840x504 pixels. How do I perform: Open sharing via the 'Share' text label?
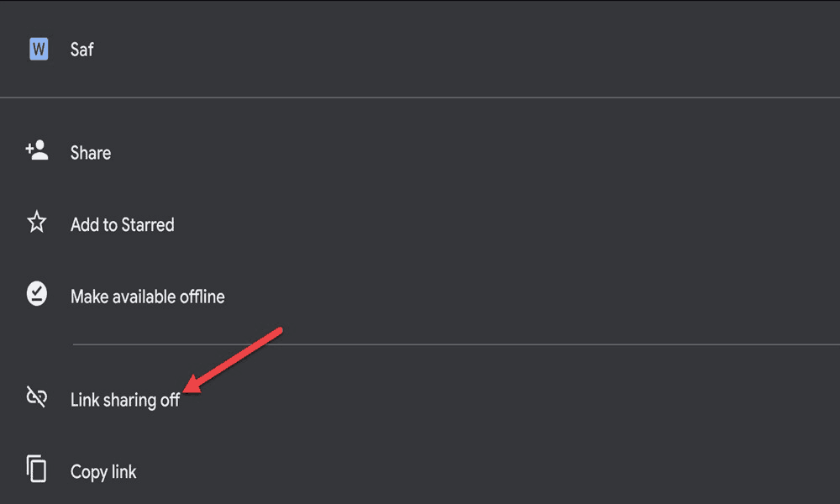[91, 153]
